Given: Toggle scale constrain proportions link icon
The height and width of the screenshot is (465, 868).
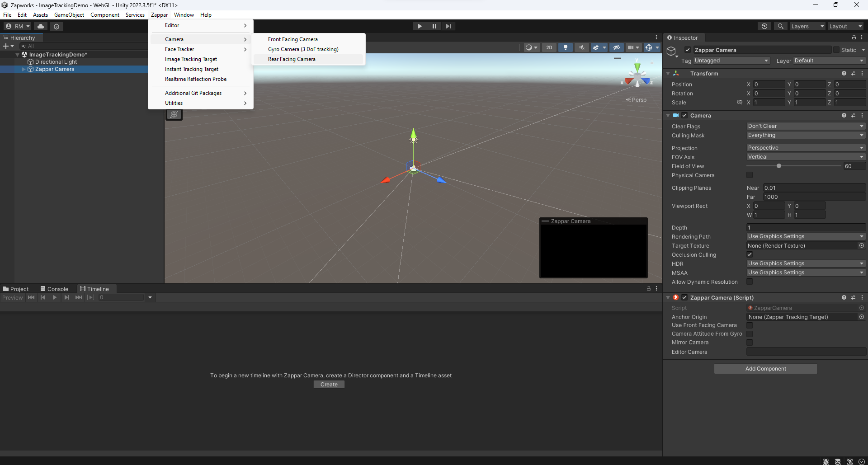Looking at the screenshot, I should pos(740,102).
